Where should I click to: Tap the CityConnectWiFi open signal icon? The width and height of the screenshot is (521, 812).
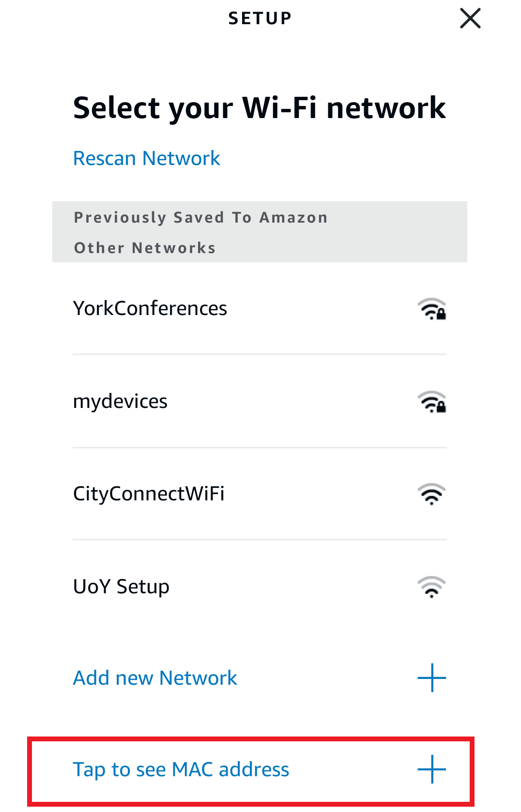coord(431,494)
